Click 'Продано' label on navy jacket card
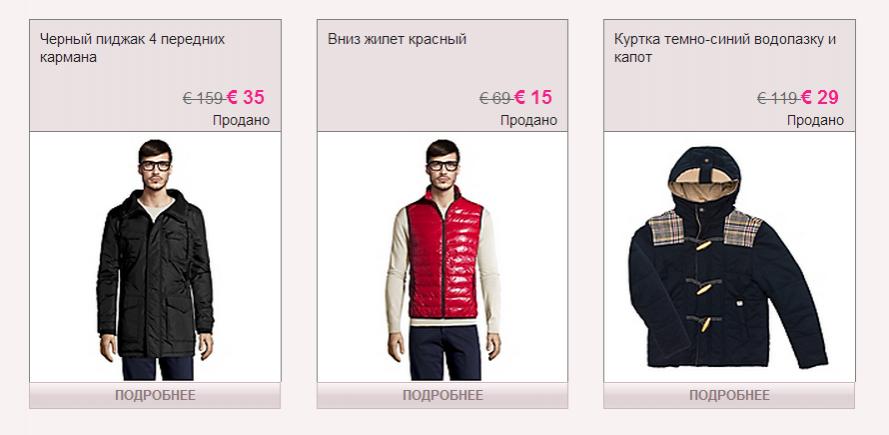This screenshot has width=889, height=435. tap(815, 120)
